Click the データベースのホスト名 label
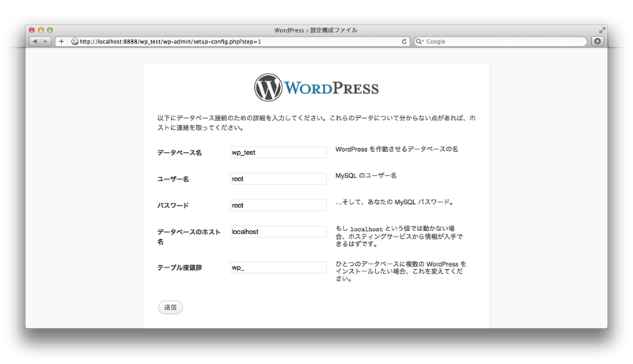The height and width of the screenshot is (364, 633). tap(189, 237)
